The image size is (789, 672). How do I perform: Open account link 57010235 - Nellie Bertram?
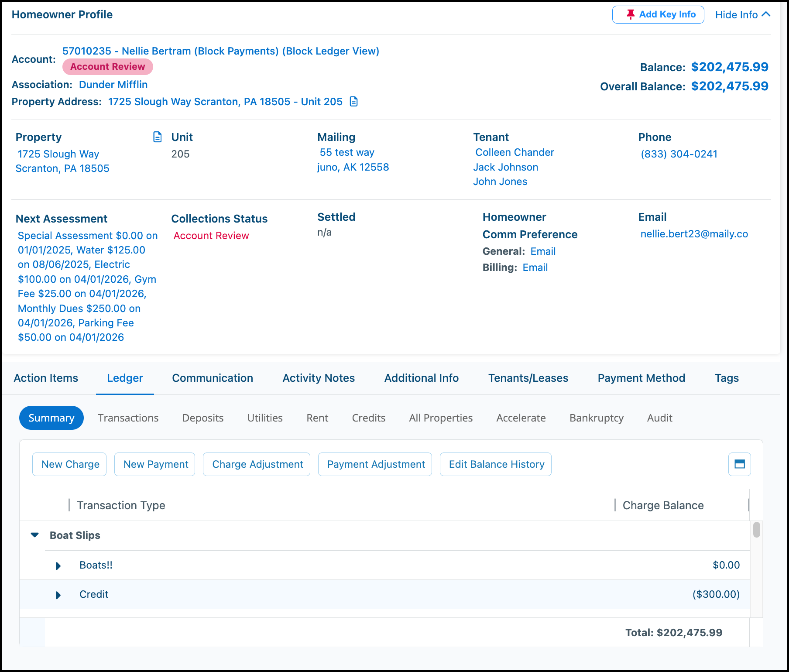(220, 51)
